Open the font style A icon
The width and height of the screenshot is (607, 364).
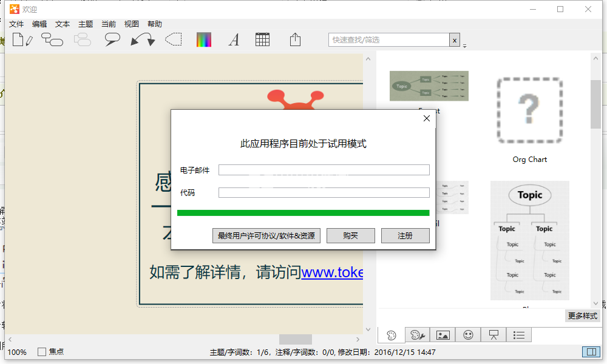[234, 40]
